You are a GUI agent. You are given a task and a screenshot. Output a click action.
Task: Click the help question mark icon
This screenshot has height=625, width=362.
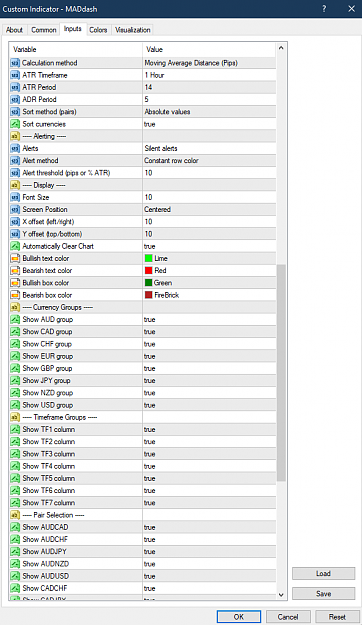click(x=324, y=9)
